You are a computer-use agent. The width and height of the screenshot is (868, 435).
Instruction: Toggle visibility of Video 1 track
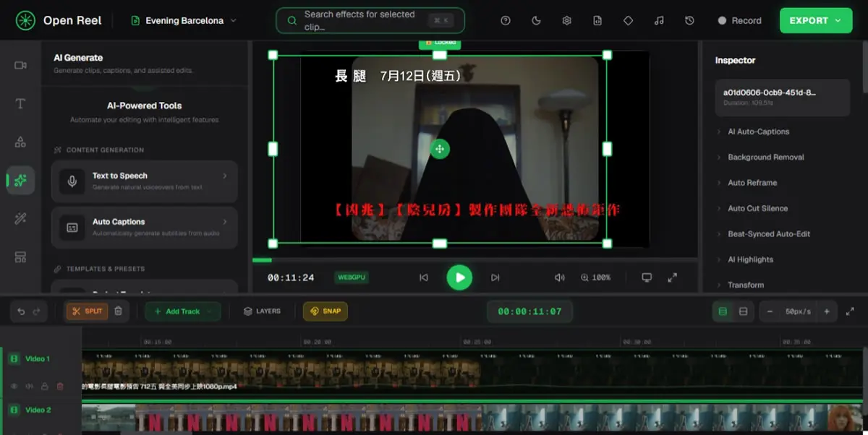point(14,387)
